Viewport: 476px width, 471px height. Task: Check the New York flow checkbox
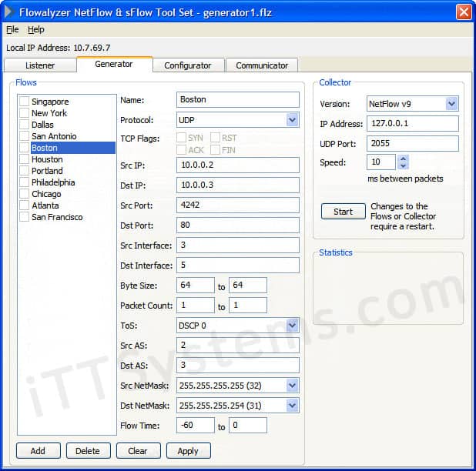tap(25, 113)
